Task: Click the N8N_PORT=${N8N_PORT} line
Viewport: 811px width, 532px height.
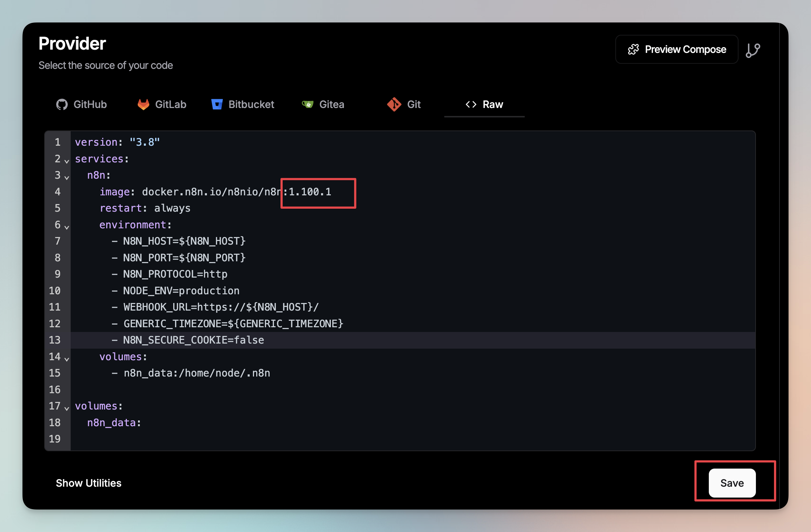Action: [179, 258]
